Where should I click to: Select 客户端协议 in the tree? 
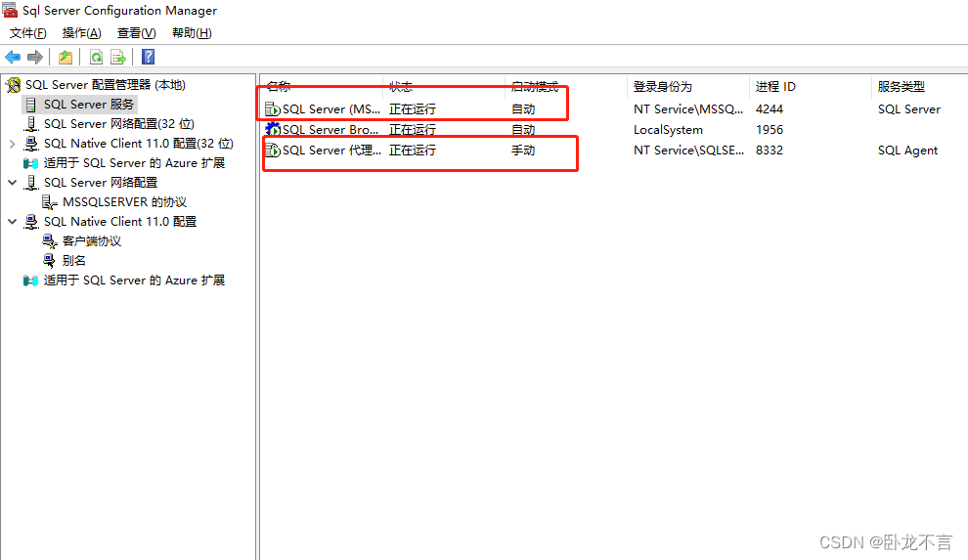(92, 241)
